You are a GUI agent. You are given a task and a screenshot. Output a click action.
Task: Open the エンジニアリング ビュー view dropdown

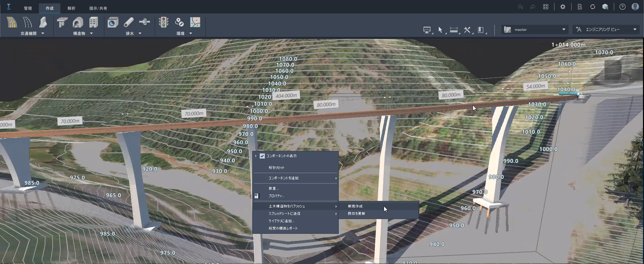[x=606, y=30]
